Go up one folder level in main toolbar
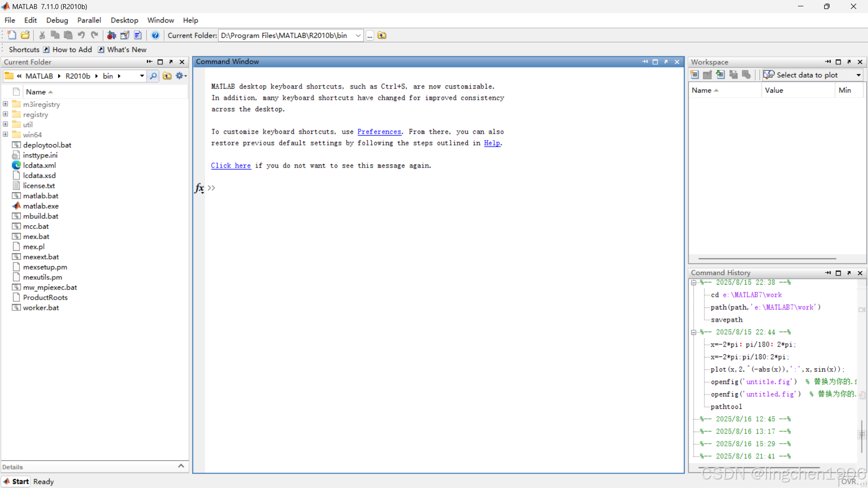Viewport: 868px width, 488px height. [382, 35]
